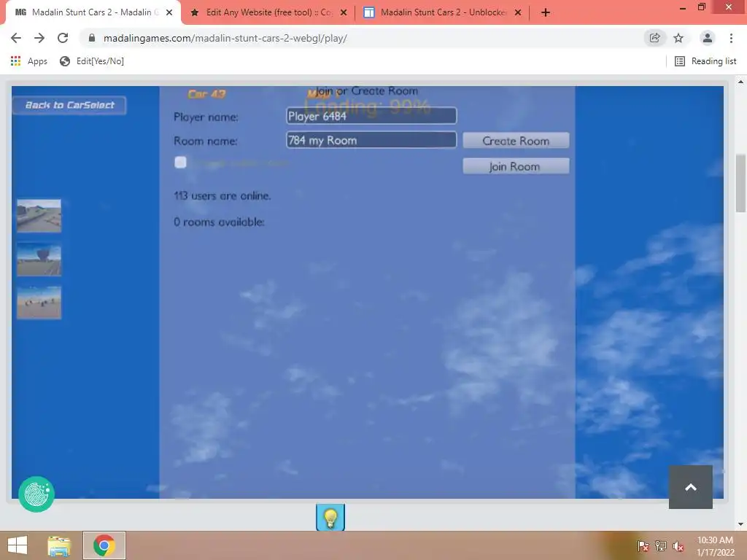Switch to the Madalin Stunt Cars 2 - Unblocked tab

pyautogui.click(x=443, y=12)
